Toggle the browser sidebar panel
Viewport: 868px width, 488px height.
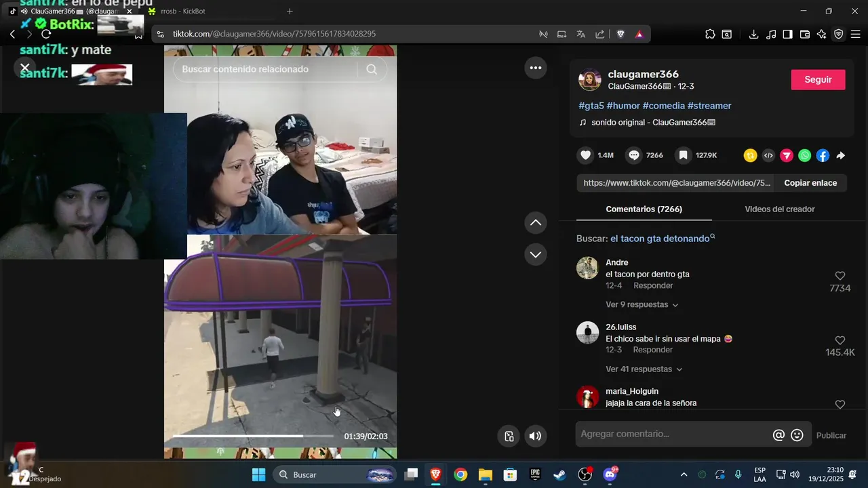(787, 34)
